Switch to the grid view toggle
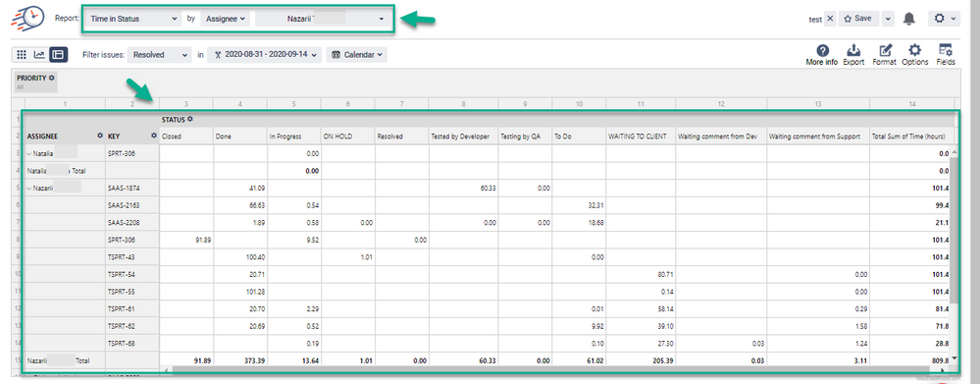The height and width of the screenshot is (384, 980). click(22, 54)
